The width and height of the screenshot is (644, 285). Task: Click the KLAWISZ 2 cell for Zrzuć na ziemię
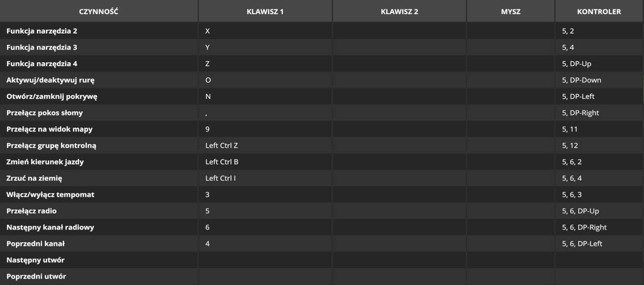pyautogui.click(x=399, y=178)
